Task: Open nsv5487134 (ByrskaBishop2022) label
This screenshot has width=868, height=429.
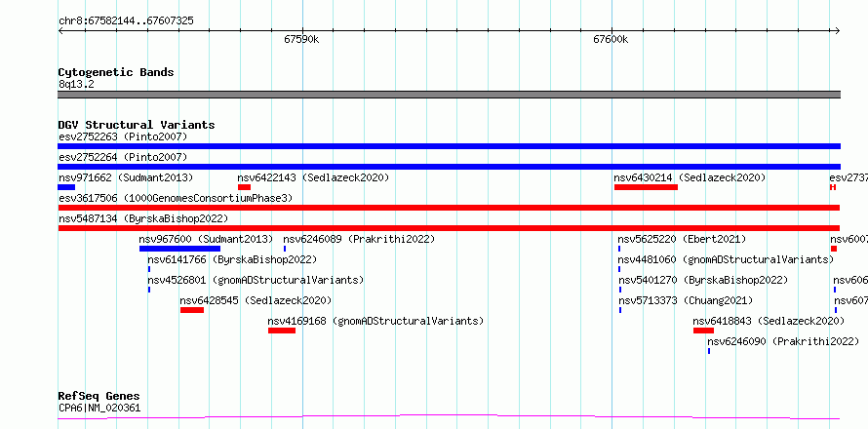Action: 143,218
